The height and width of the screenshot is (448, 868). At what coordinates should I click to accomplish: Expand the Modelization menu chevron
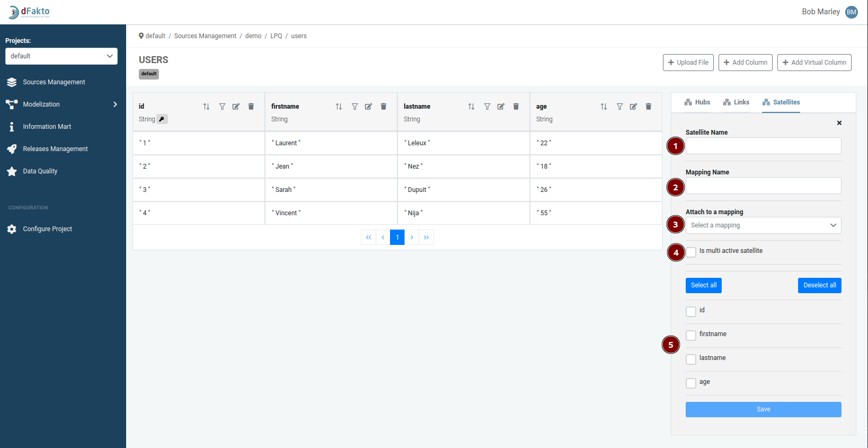pos(115,104)
